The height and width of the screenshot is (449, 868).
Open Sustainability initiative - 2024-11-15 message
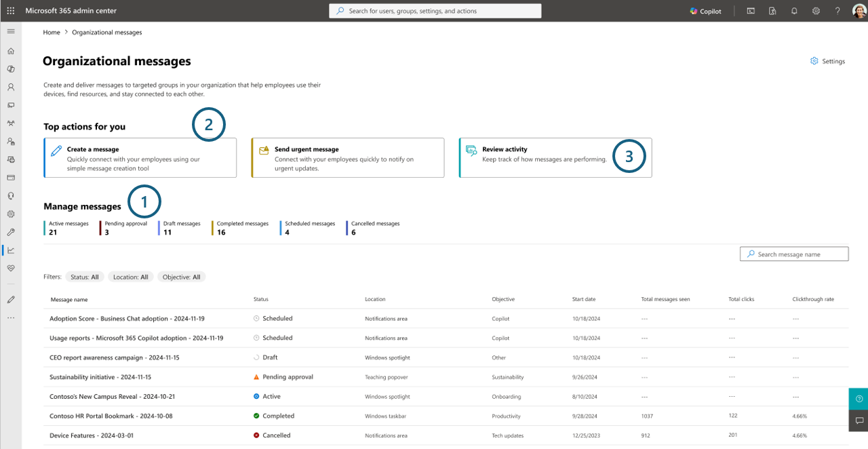click(x=100, y=377)
